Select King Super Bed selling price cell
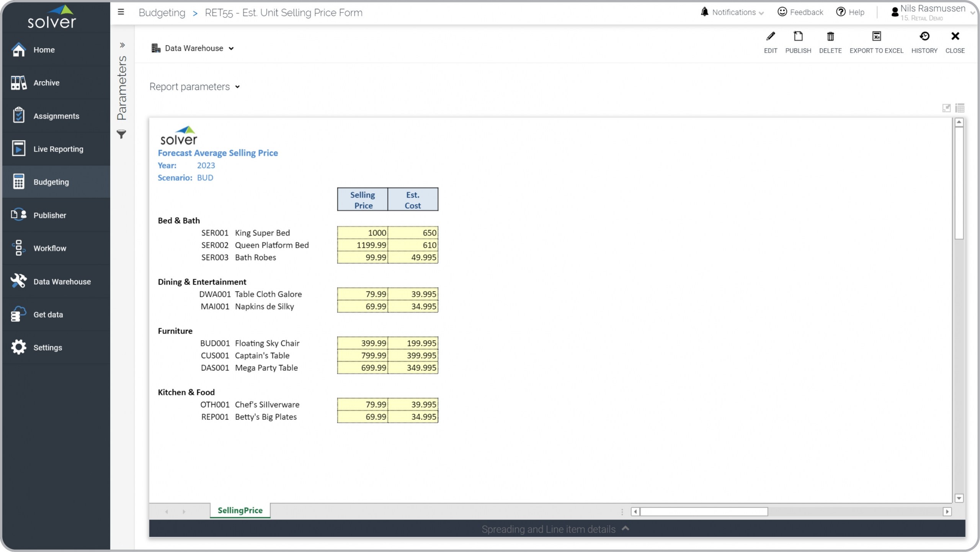The width and height of the screenshot is (980, 552). (x=362, y=233)
